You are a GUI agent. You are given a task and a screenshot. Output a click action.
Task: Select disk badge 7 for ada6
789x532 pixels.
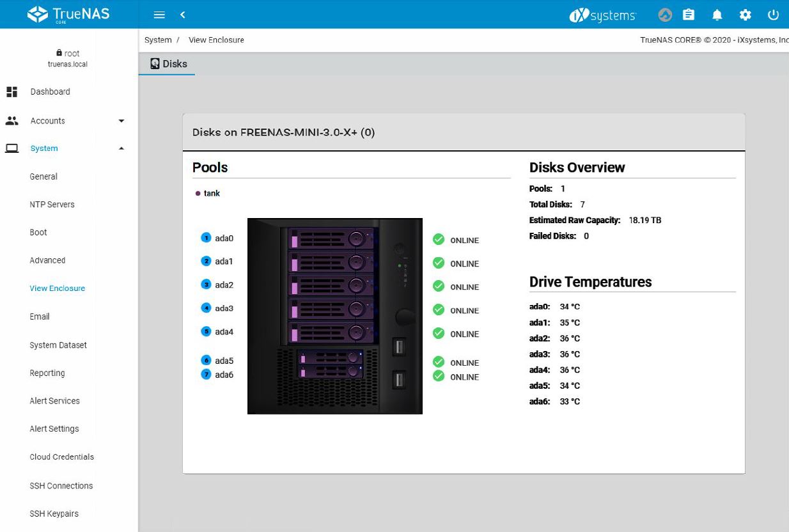pos(206,375)
